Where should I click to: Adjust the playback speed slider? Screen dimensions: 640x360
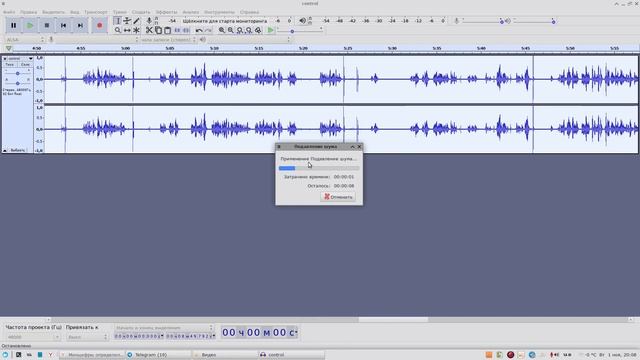pyautogui.click(x=300, y=31)
